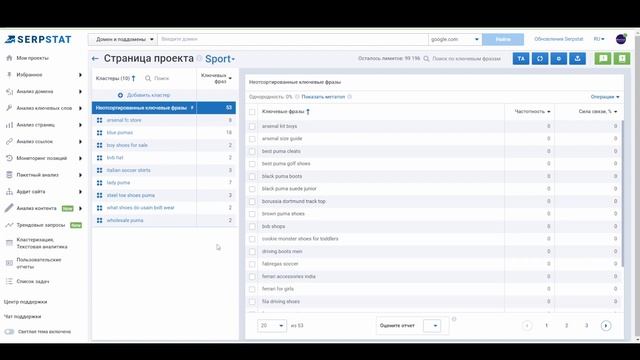
Task: Open the Оцените отчет rating dropdown
Action: (x=432, y=326)
